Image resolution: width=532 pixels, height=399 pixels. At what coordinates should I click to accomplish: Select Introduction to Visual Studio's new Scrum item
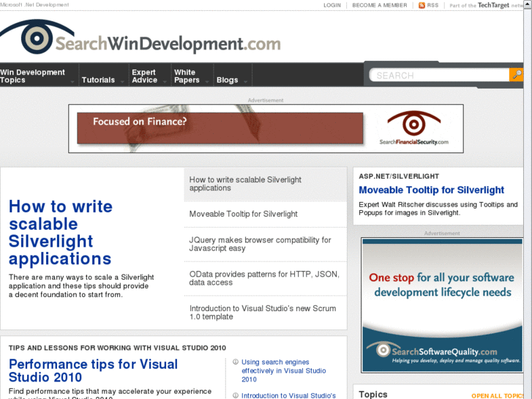(266, 313)
